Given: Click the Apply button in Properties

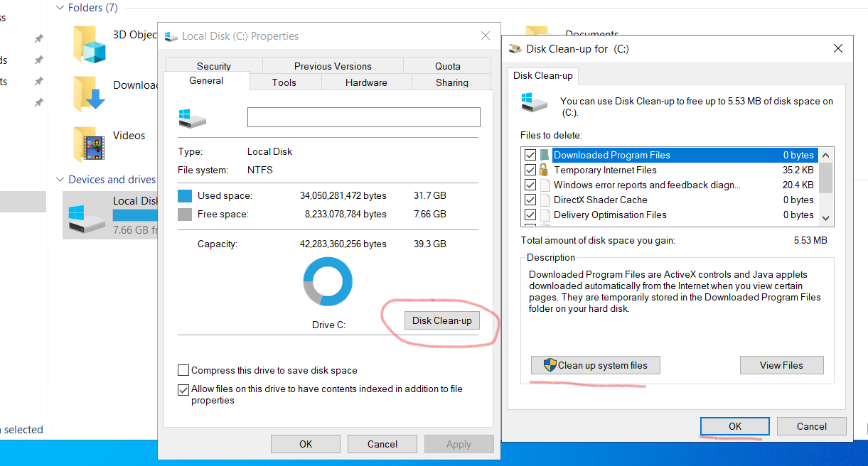Looking at the screenshot, I should coord(459,444).
